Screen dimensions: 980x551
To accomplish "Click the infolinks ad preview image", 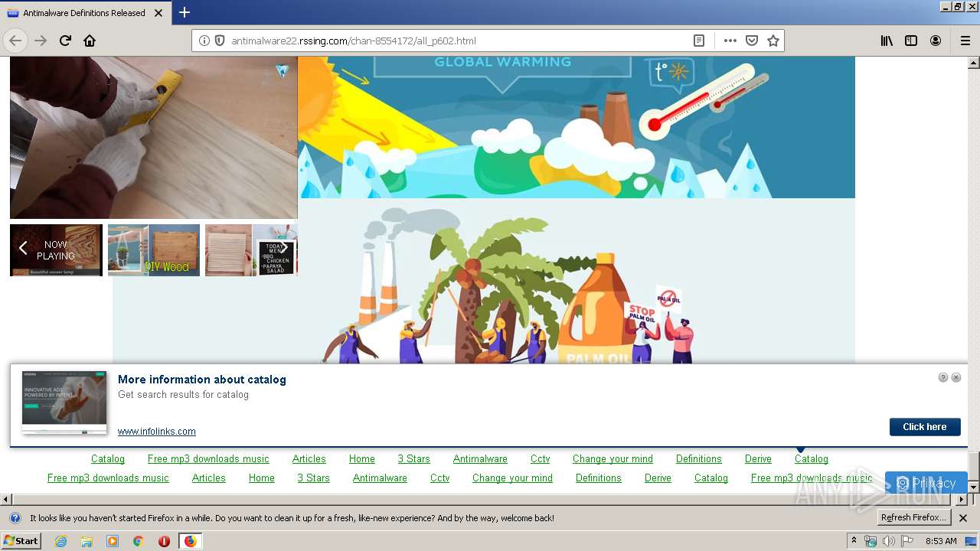I will click(64, 403).
